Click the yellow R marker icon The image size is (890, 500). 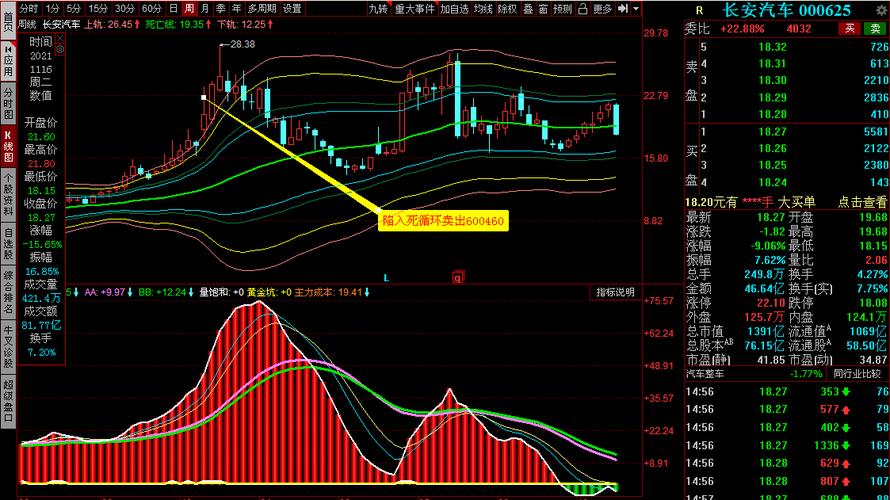tap(699, 10)
